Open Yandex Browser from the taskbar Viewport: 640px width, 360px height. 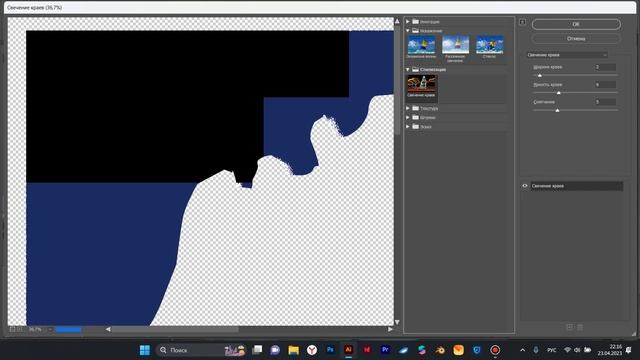click(x=312, y=350)
